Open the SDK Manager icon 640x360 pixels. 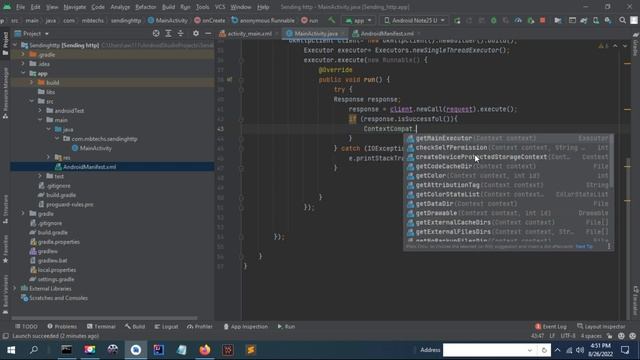pyautogui.click(x=608, y=20)
